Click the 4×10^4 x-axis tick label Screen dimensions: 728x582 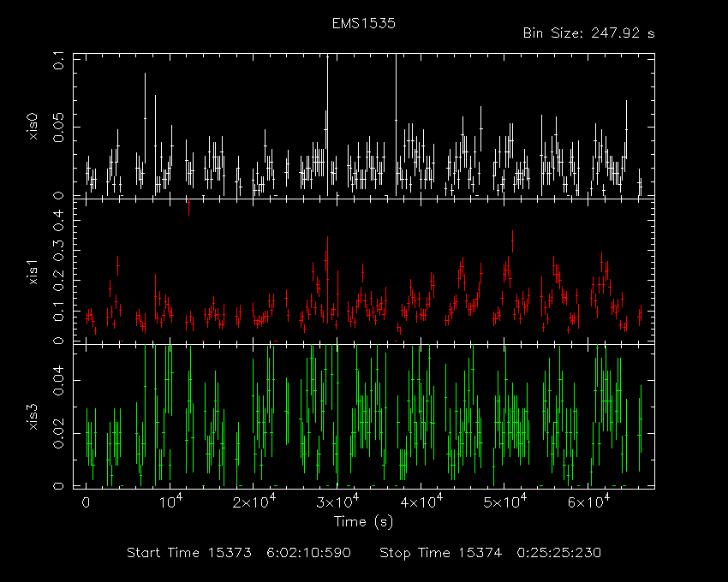[421, 502]
